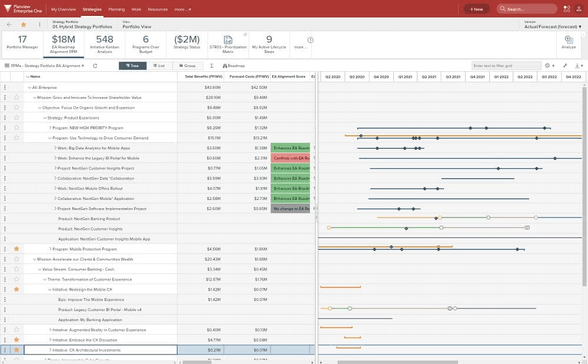Refresh the grid with the reload icon
Image resolution: width=588 pixels, height=364 pixels.
point(95,66)
